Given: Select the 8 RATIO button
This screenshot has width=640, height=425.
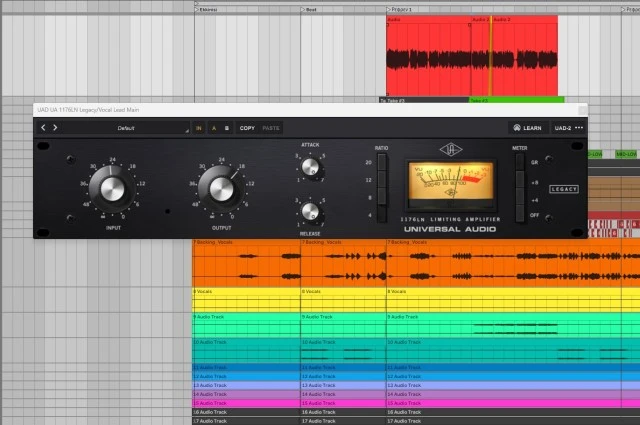Looking at the screenshot, I should [x=382, y=197].
